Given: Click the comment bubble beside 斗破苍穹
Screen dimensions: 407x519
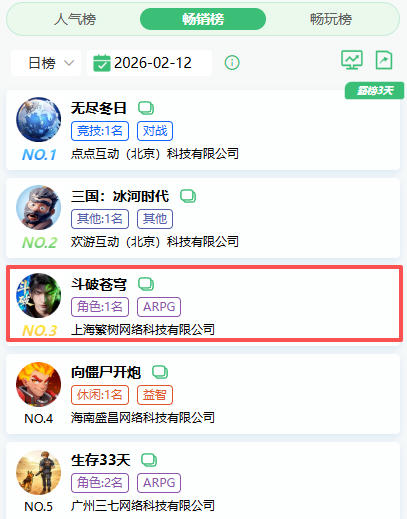Looking at the screenshot, I should (146, 284).
